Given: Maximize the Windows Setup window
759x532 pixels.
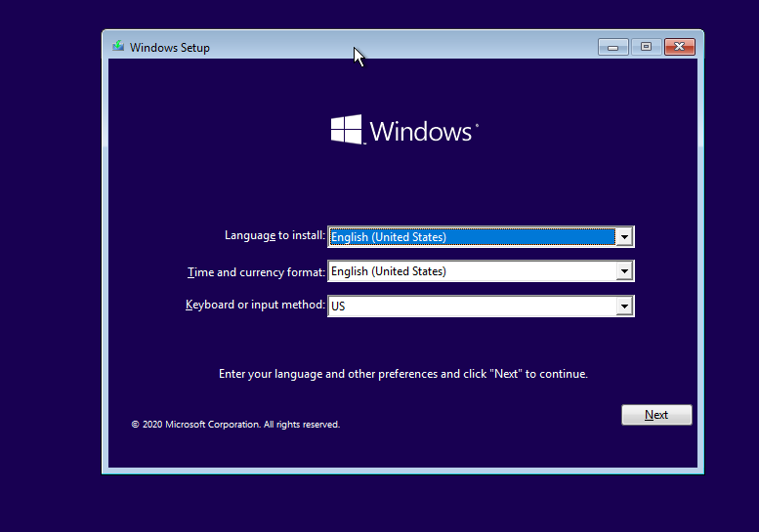Looking at the screenshot, I should point(645,47).
